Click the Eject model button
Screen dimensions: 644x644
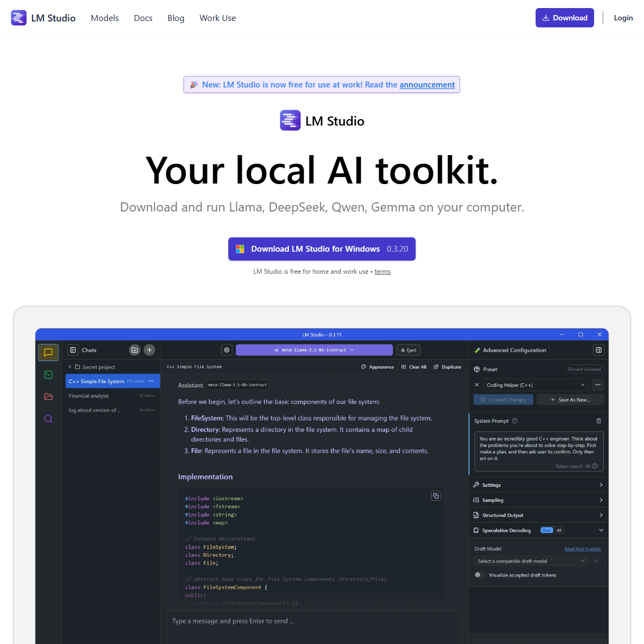click(408, 350)
